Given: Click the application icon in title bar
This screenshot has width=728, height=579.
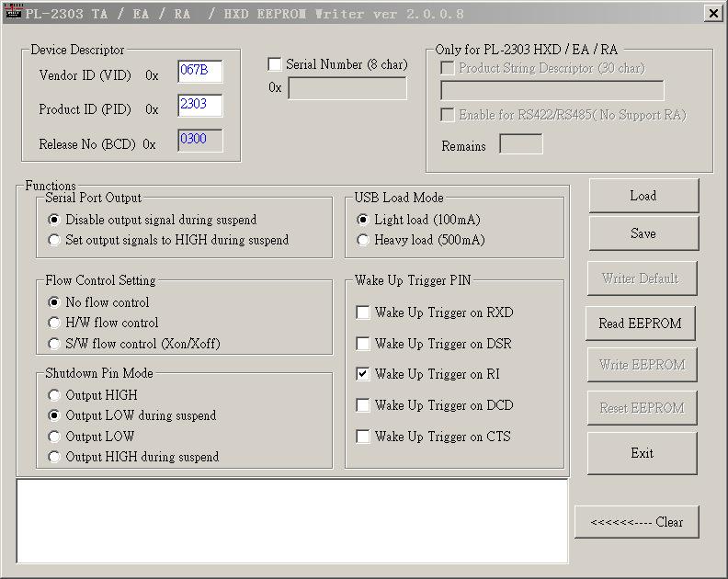Looking at the screenshot, I should pos(13,12).
